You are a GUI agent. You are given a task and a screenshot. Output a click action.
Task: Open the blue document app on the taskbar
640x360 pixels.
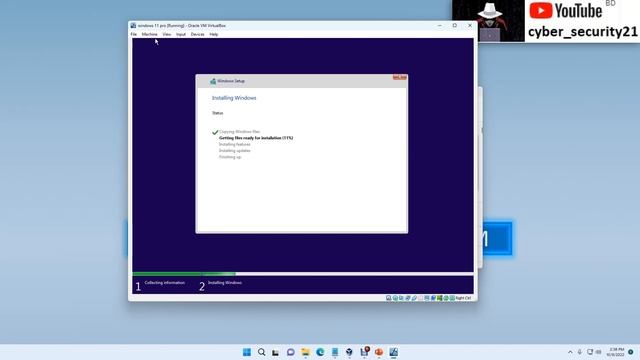(335, 352)
